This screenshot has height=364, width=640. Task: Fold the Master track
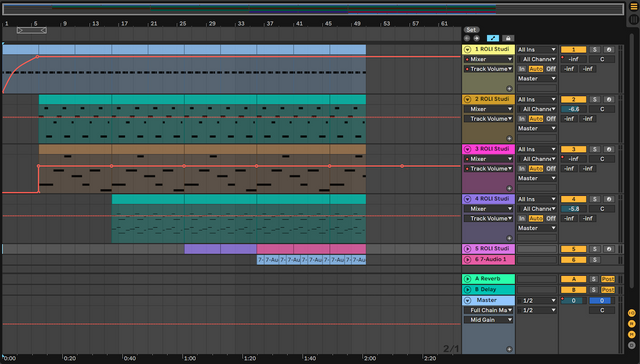pos(467,300)
